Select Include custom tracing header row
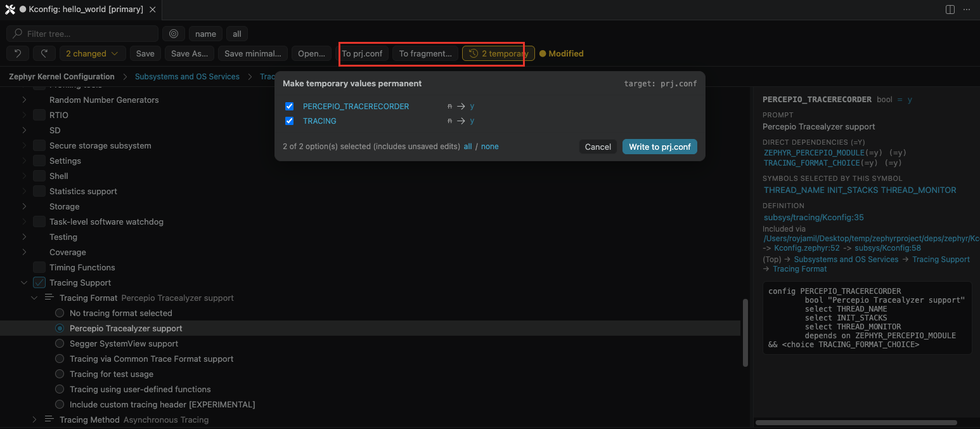This screenshot has width=980, height=429. [x=370, y=404]
